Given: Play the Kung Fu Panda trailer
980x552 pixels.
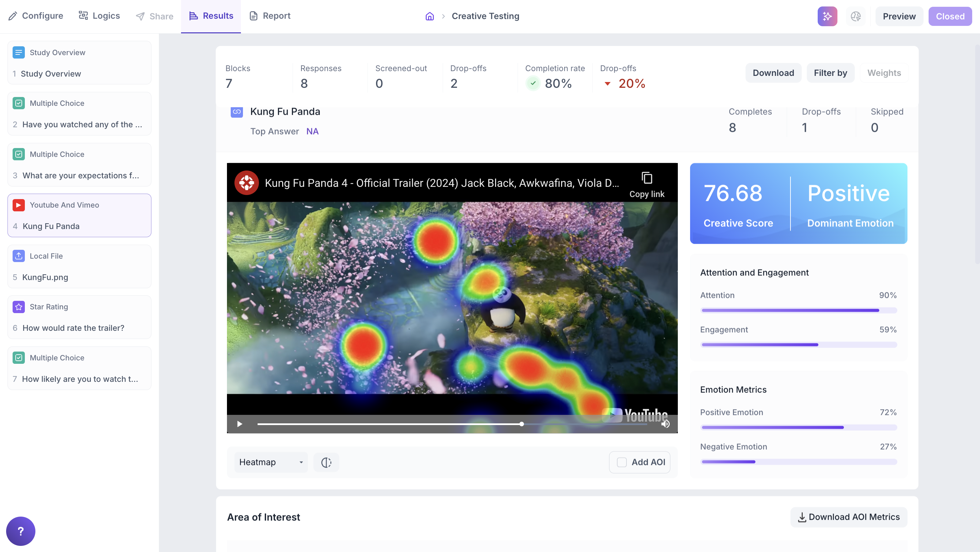Looking at the screenshot, I should (x=240, y=424).
